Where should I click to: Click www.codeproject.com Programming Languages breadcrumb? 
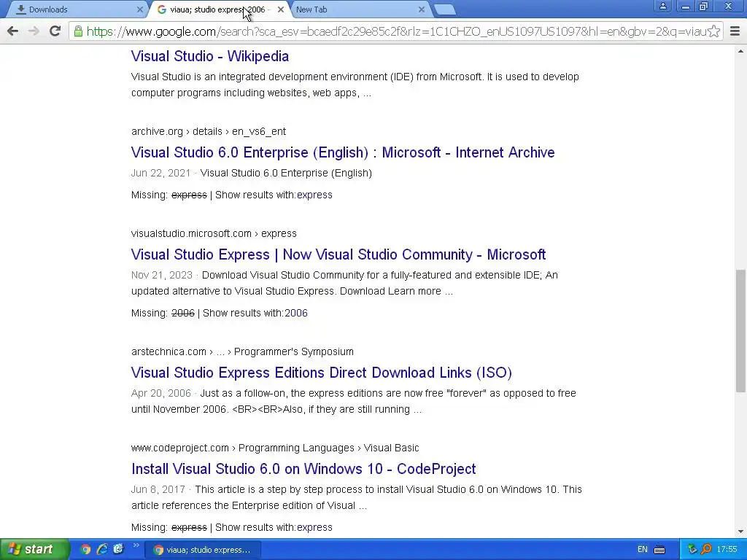[275, 448]
